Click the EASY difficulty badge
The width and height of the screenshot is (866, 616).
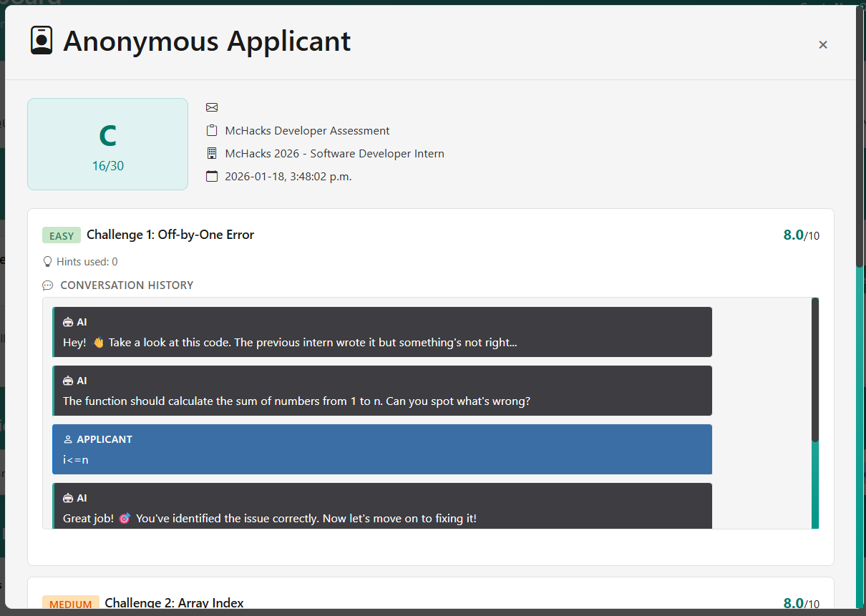click(x=62, y=235)
